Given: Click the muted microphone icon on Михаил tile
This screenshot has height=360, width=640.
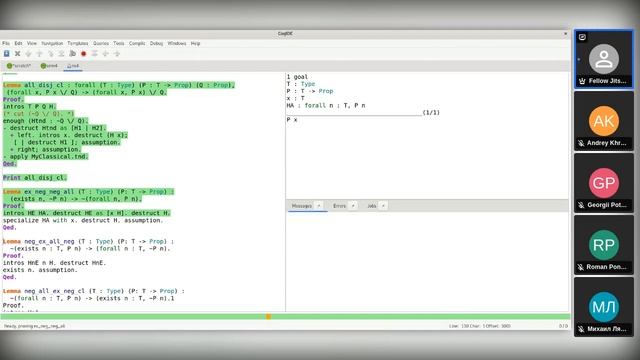Looking at the screenshot, I should pyautogui.click(x=581, y=329).
